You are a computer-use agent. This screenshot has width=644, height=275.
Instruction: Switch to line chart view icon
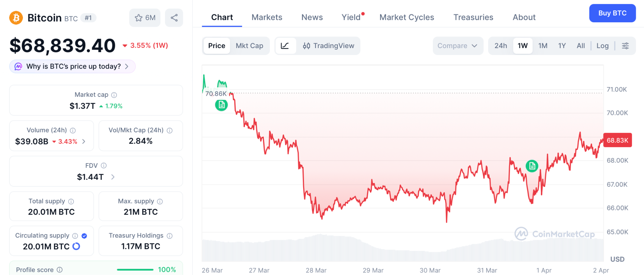point(285,46)
